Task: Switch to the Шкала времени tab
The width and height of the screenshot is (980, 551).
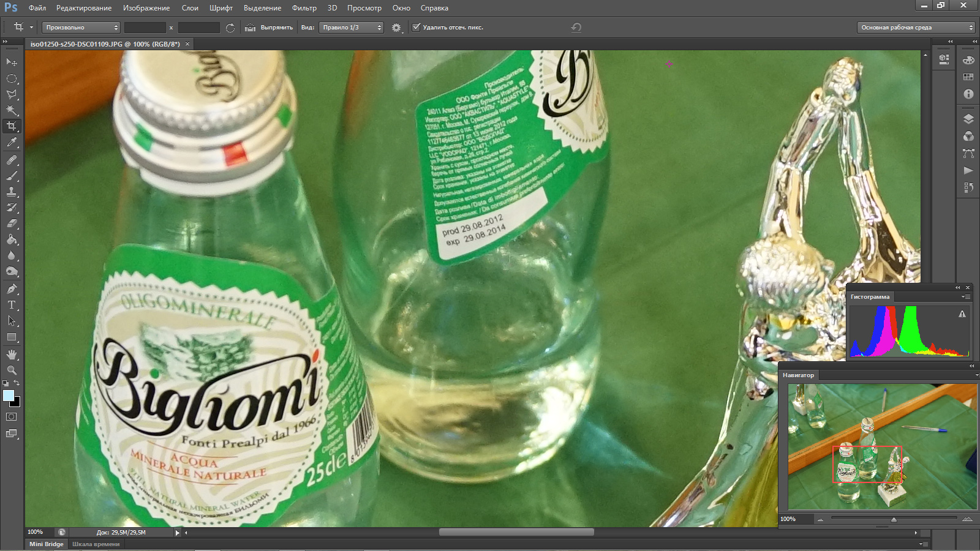Action: coord(96,544)
